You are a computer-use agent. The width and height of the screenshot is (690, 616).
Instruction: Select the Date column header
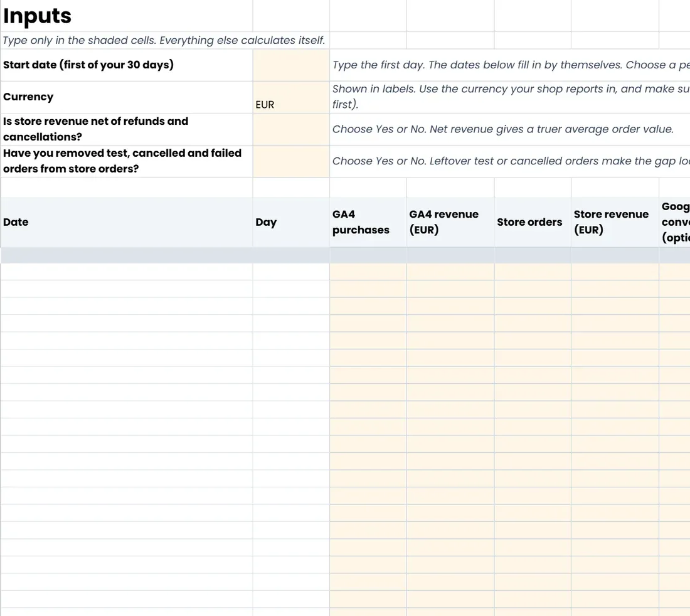[126, 222]
